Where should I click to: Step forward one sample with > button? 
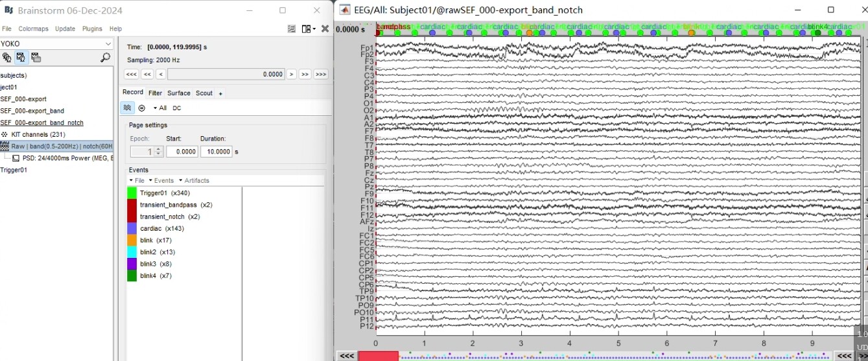292,75
